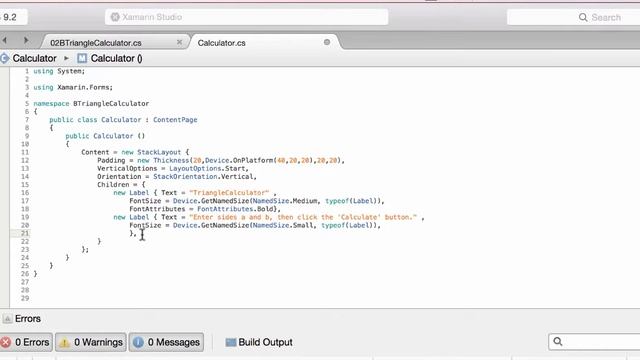The image size is (640, 360).
Task: Click 'NamedSize.Small' on line 20
Action: pos(283,225)
